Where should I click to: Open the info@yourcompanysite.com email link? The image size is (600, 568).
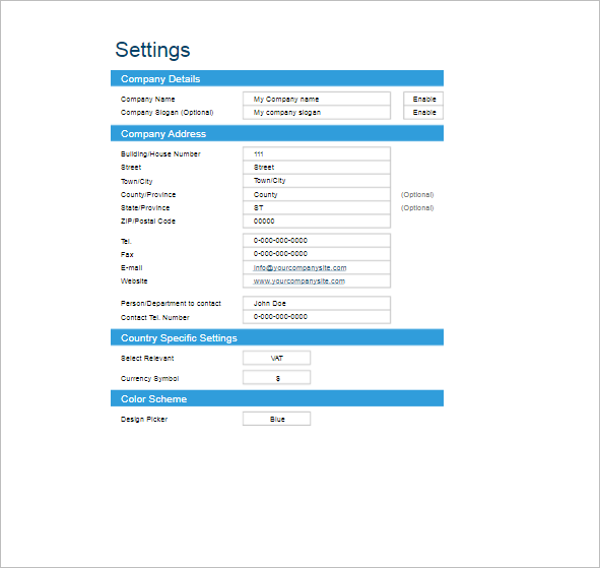[x=300, y=268]
